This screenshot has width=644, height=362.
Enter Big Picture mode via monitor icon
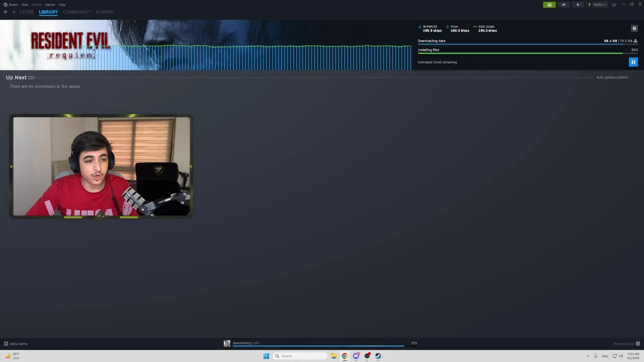614,5
